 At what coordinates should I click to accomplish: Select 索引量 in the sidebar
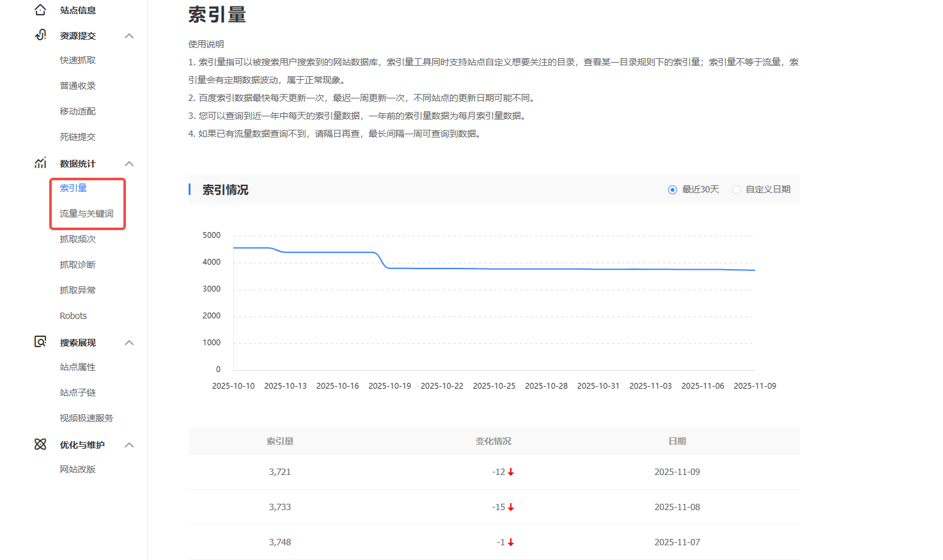point(73,187)
